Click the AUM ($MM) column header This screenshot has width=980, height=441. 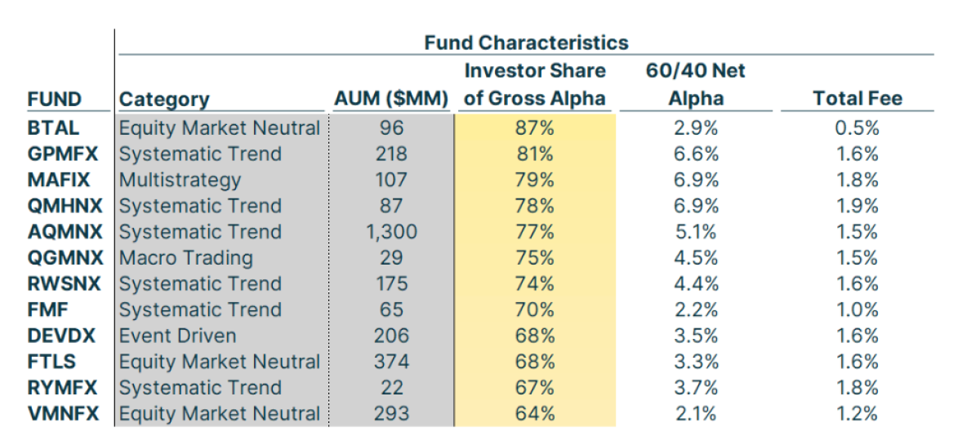pos(391,100)
